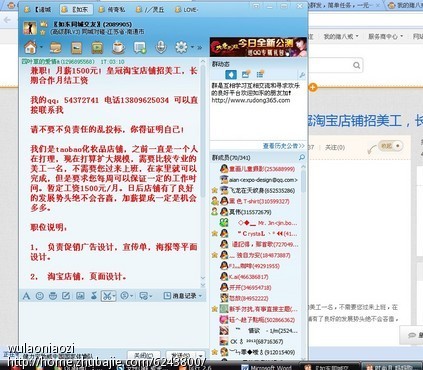
Task: Open send options dropdown arrow
Action: pyautogui.click(x=201, y=355)
